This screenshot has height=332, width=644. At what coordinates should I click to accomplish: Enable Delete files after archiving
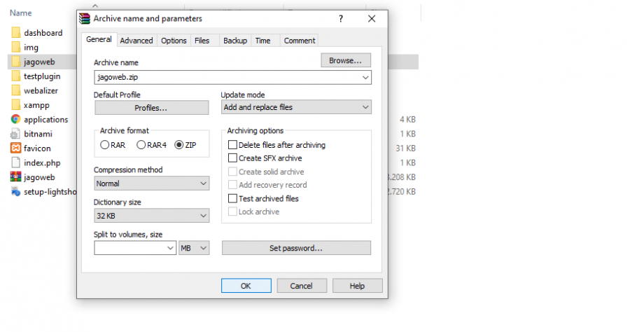(x=232, y=144)
